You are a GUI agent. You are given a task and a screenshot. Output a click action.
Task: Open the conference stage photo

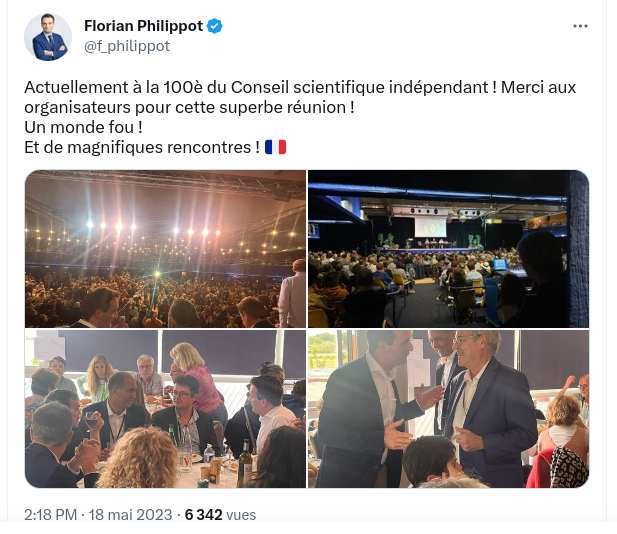[448, 249]
